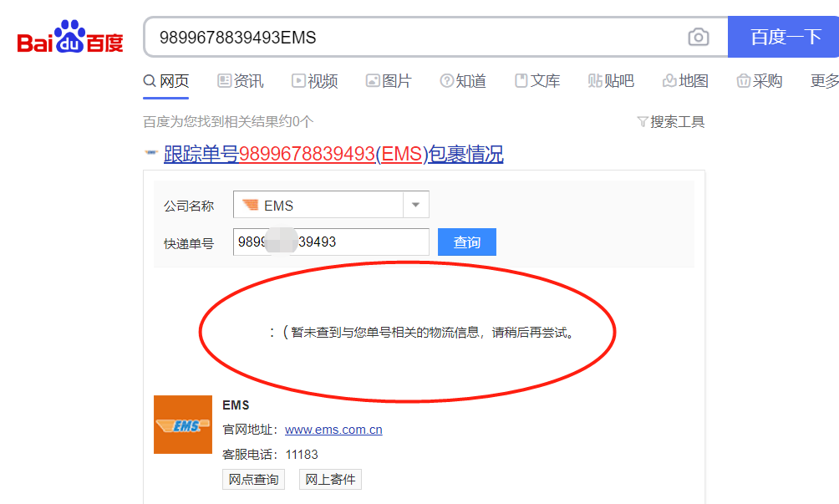Click the 百度为您找到相关结果约0个 text
The width and height of the screenshot is (839, 504).
(x=228, y=122)
